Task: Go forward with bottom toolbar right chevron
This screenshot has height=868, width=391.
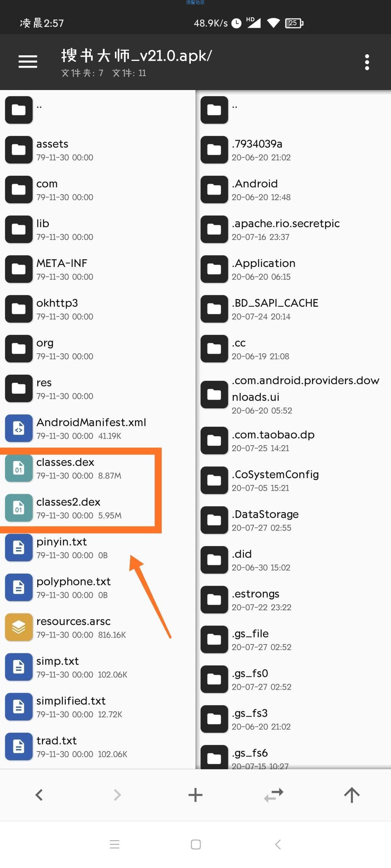Action: point(117,795)
